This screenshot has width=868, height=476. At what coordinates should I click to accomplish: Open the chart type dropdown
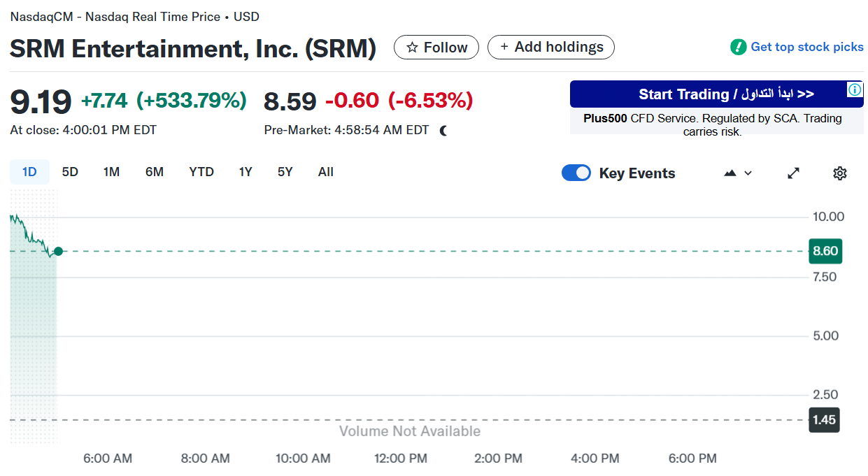pyautogui.click(x=738, y=173)
